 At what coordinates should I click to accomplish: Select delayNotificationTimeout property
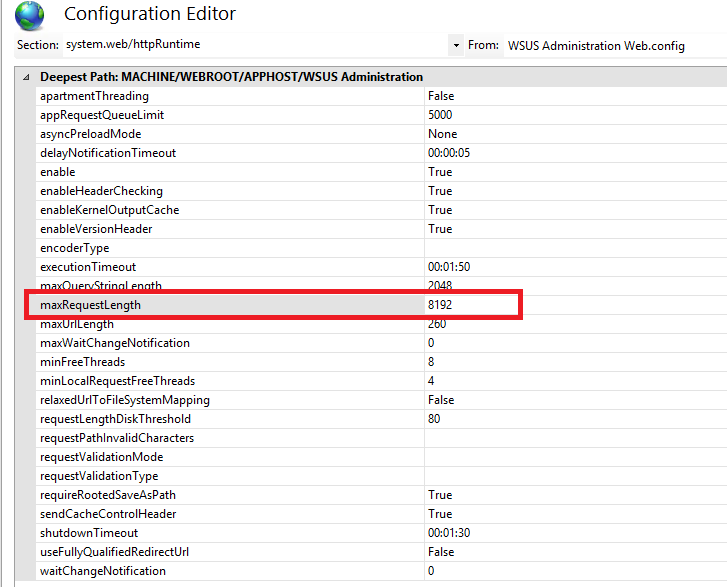108,153
